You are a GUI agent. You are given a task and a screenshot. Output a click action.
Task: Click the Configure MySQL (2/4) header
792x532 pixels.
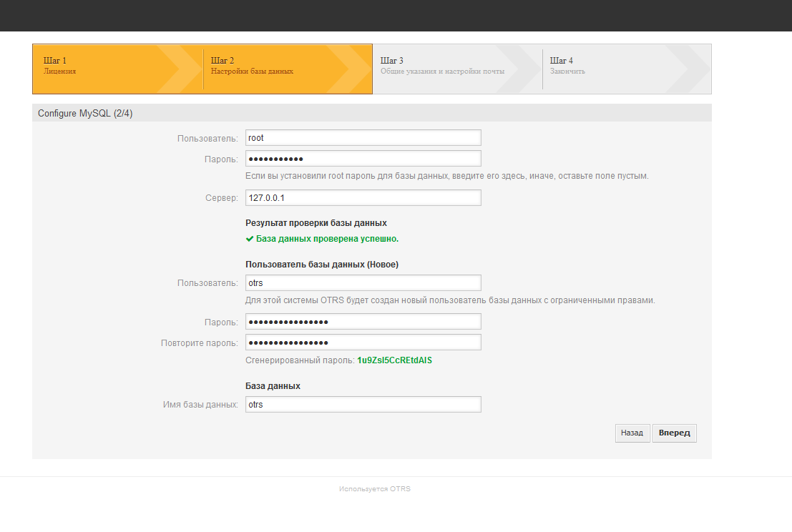(x=85, y=114)
